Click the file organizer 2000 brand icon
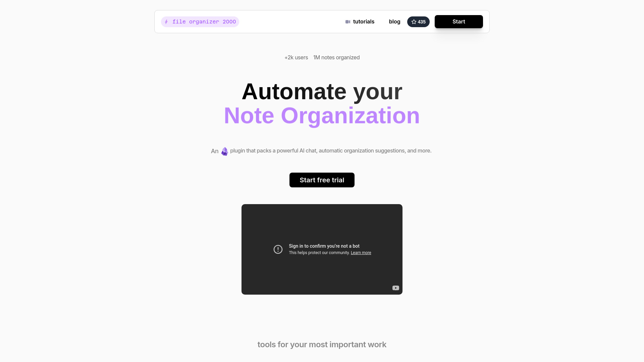Image resolution: width=644 pixels, height=362 pixels. [167, 22]
